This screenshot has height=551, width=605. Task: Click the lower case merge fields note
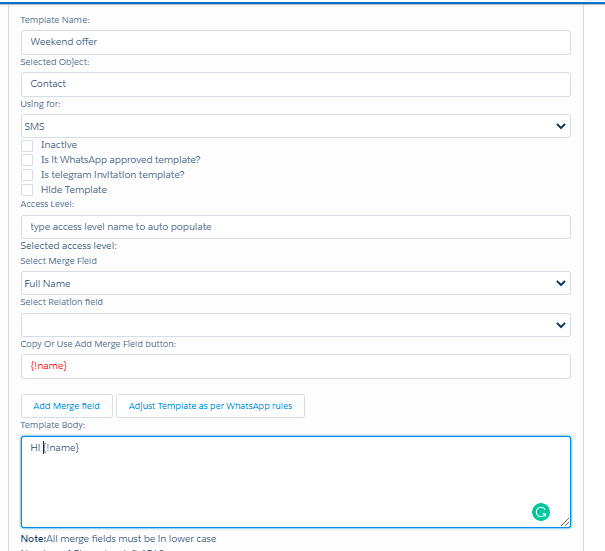click(118, 539)
